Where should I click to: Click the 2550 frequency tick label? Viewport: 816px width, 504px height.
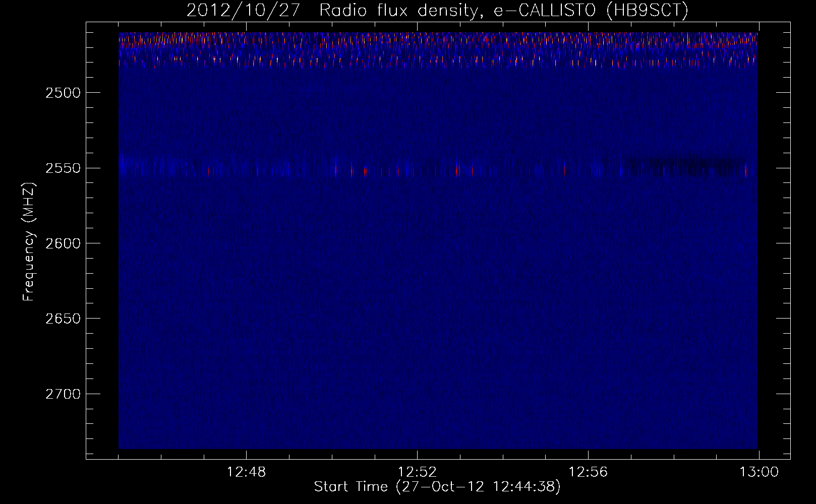tap(63, 168)
